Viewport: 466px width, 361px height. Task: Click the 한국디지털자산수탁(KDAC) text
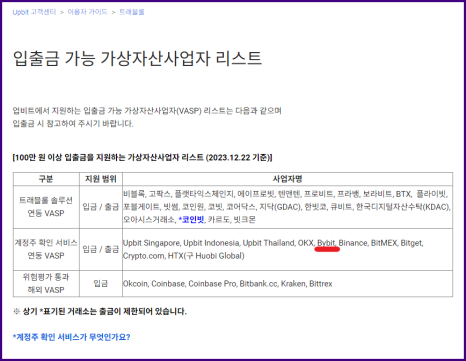[x=403, y=207]
